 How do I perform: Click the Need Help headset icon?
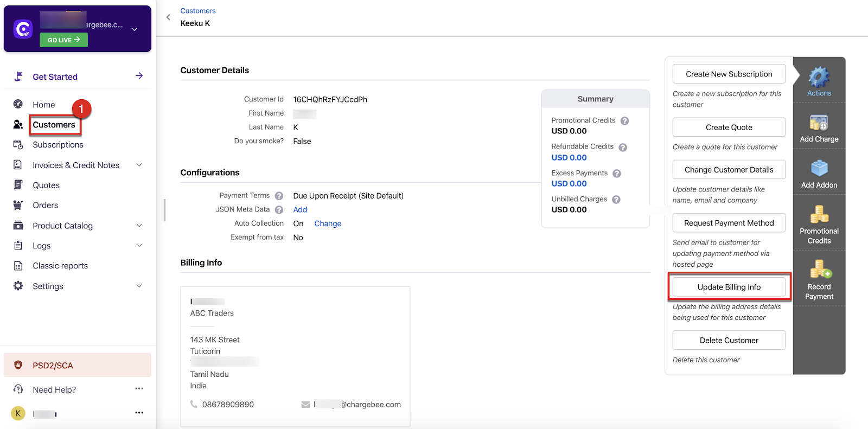(18, 389)
